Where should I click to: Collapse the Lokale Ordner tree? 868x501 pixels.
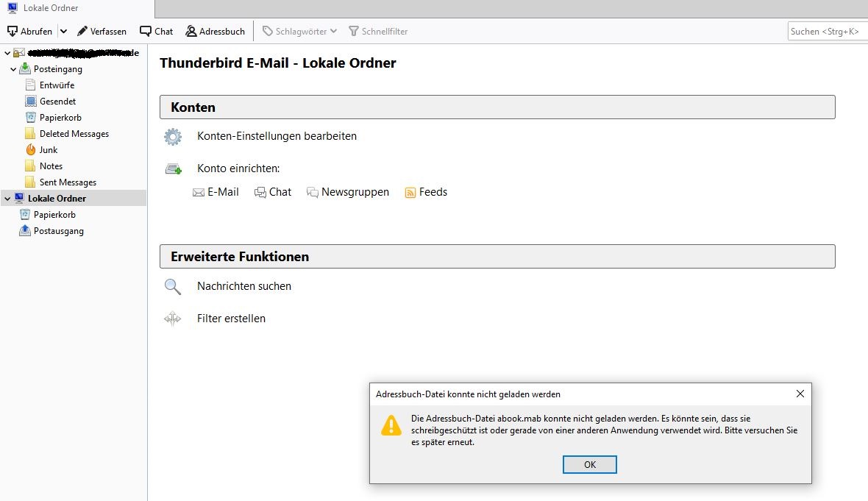(x=7, y=199)
